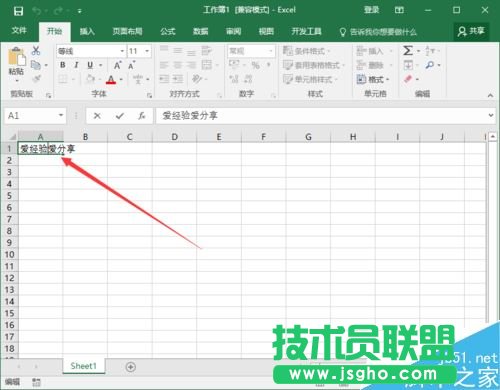Toggle Wrap Text in alignment group
The height and width of the screenshot is (390, 500).
pyautogui.click(x=207, y=51)
